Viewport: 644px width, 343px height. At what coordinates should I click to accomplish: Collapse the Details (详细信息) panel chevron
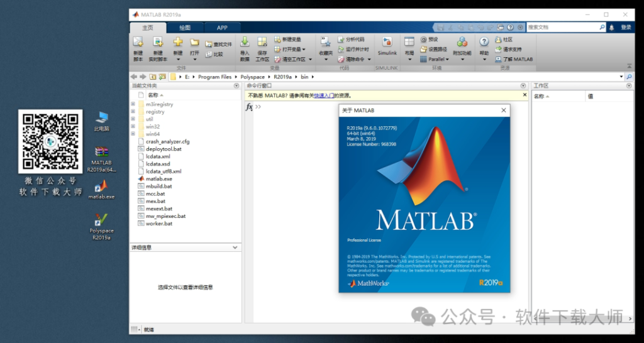click(235, 248)
